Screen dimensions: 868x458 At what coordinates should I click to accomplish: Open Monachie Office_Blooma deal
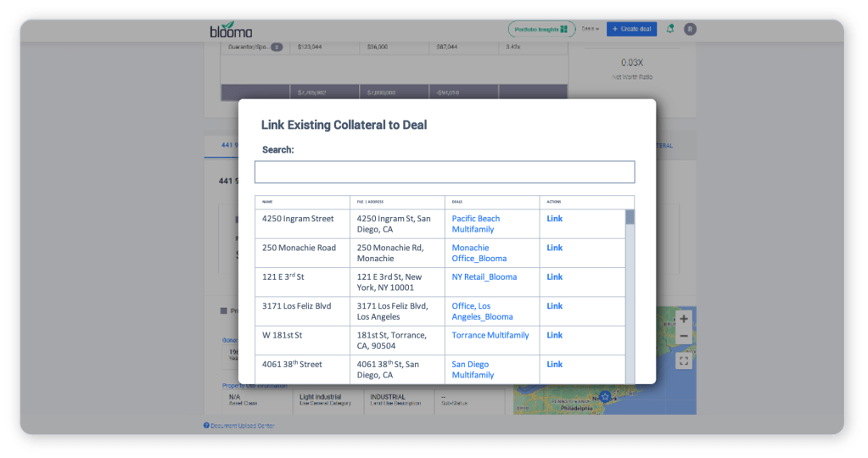[x=479, y=254]
